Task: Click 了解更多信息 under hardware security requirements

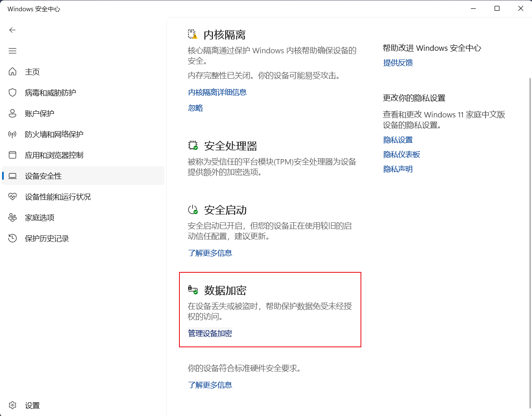Action: point(210,385)
